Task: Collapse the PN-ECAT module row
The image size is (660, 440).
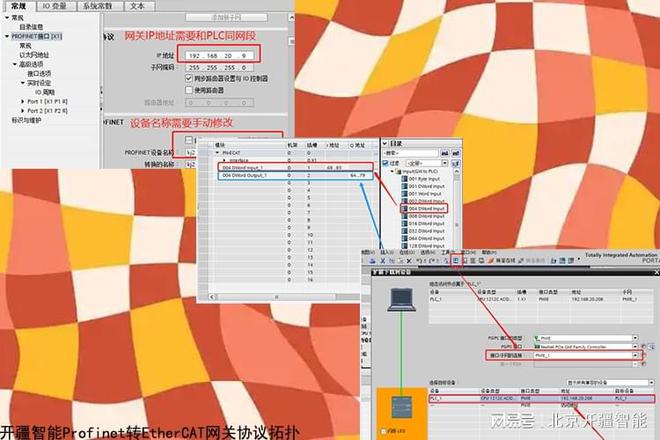Action: click(x=218, y=153)
